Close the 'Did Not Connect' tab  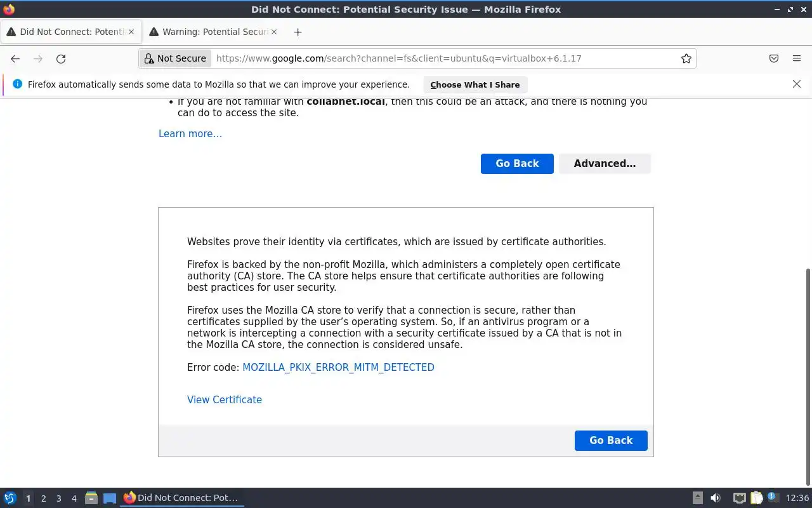point(131,32)
